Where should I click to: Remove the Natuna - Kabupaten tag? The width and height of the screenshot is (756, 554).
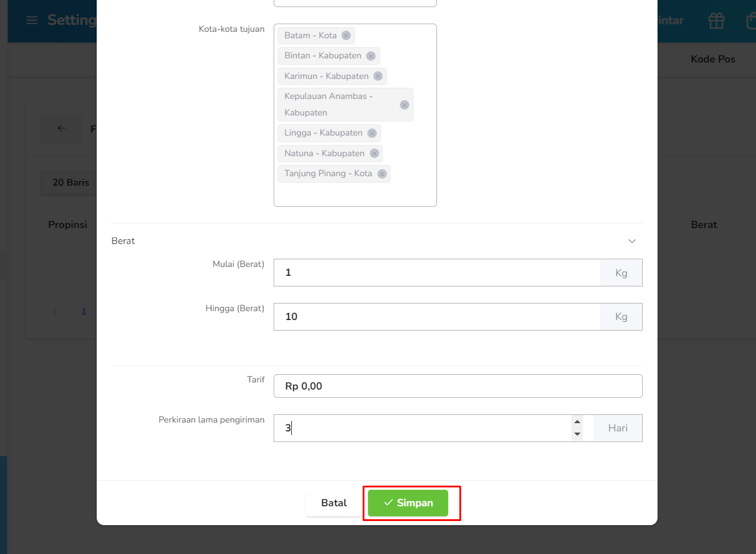point(374,153)
